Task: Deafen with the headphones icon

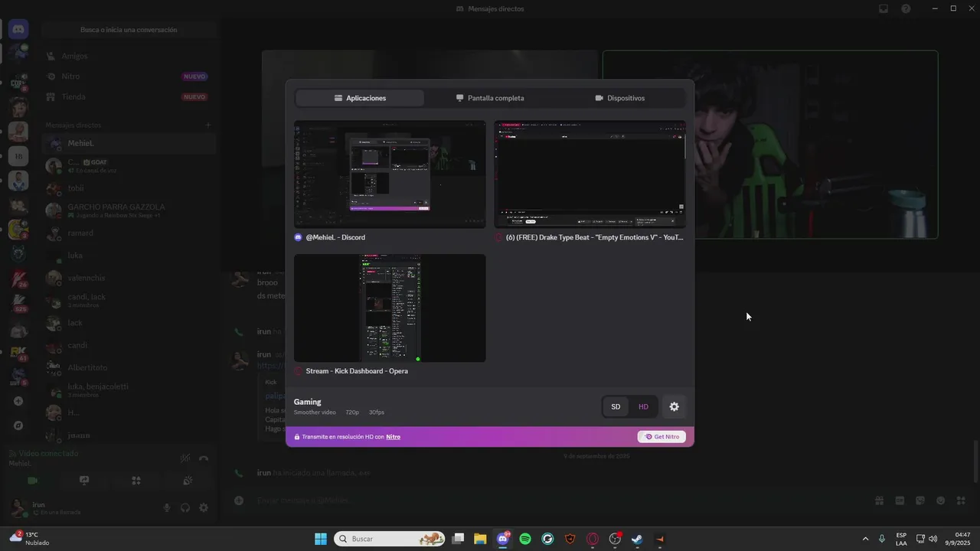Action: click(x=185, y=507)
